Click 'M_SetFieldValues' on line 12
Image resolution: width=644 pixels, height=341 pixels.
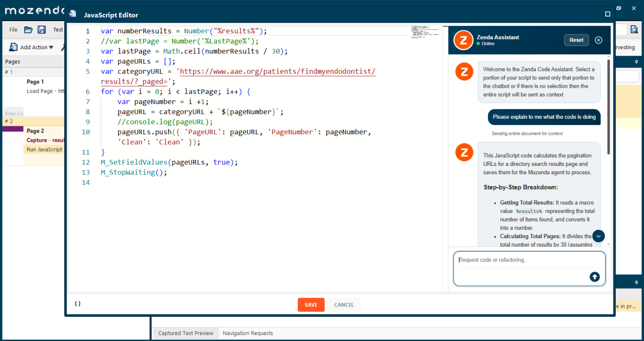[134, 162]
